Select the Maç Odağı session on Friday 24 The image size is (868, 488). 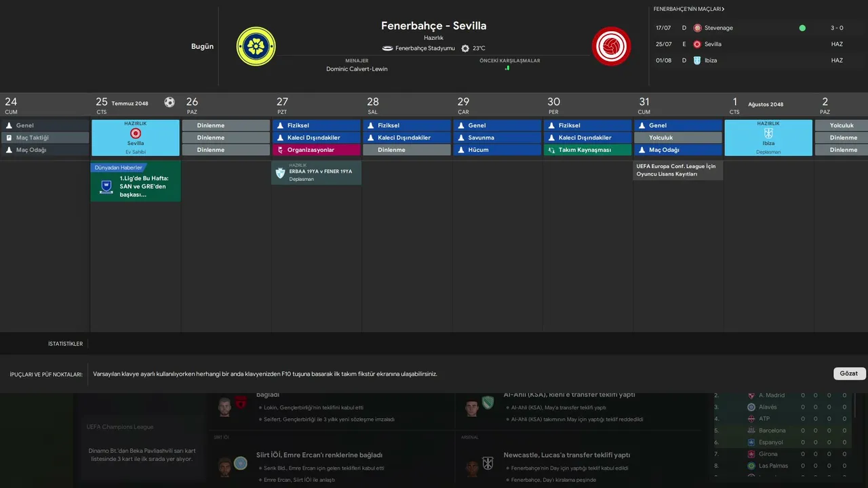(x=45, y=150)
